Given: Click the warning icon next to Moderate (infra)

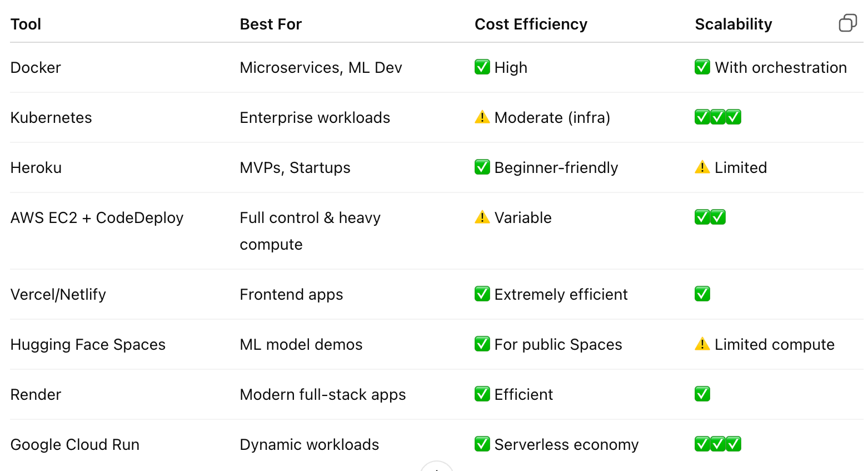Looking at the screenshot, I should [x=482, y=117].
